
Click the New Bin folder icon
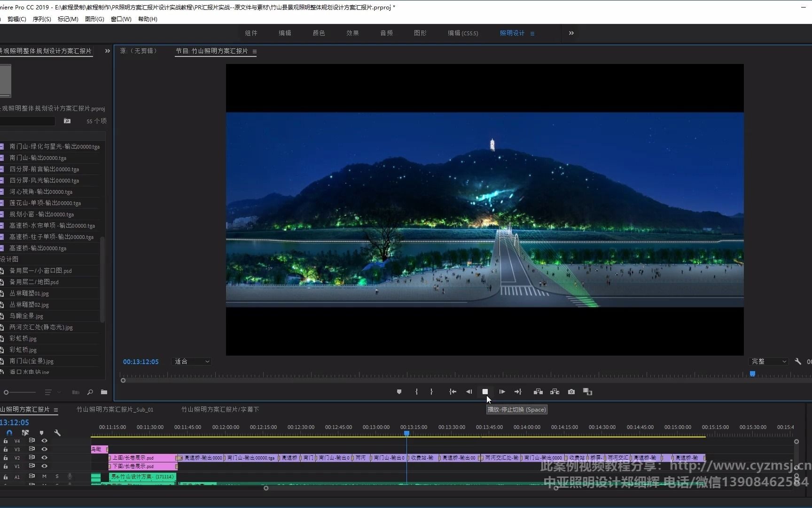pyautogui.click(x=104, y=392)
